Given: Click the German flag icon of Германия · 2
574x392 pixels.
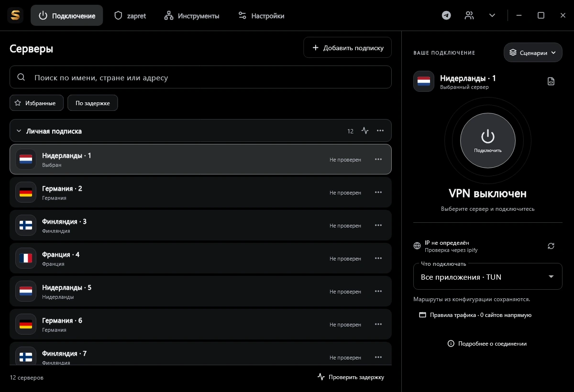Looking at the screenshot, I should pos(26,192).
